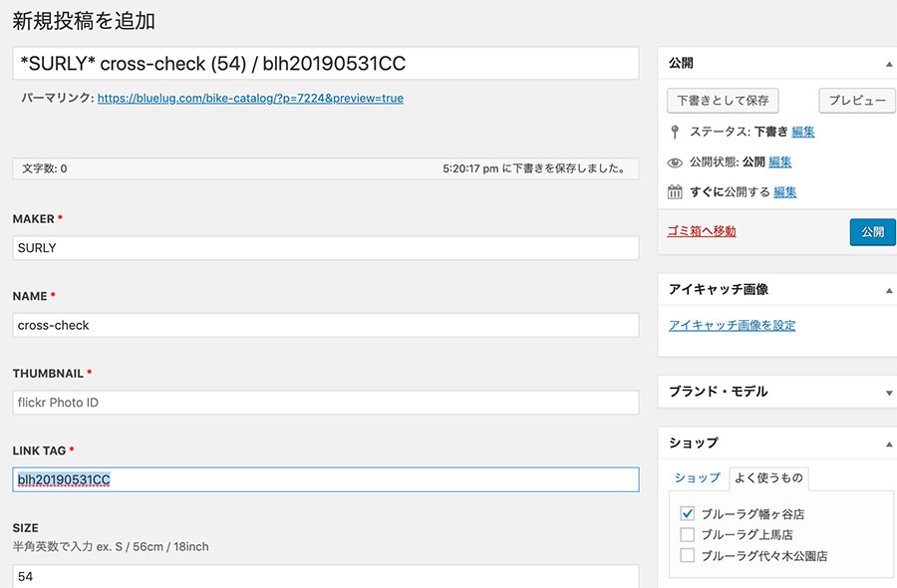Edit the すぐに公開する schedule
The width and height of the screenshot is (897, 588).
coord(785,192)
